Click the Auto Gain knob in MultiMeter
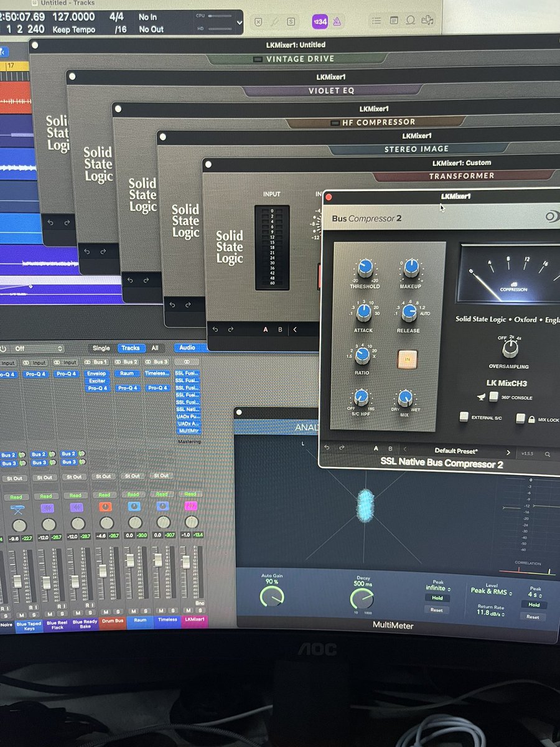This screenshot has width=560, height=747. (x=272, y=597)
